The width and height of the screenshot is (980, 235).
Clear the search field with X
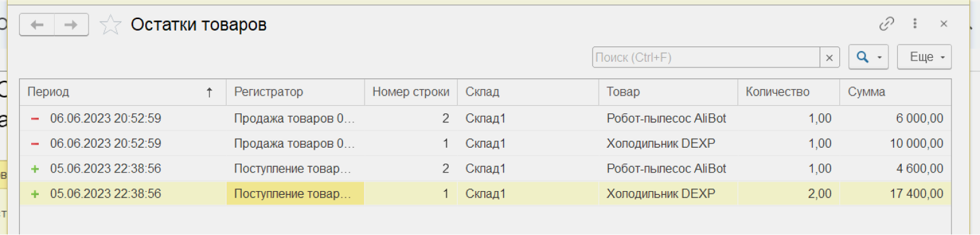(829, 57)
